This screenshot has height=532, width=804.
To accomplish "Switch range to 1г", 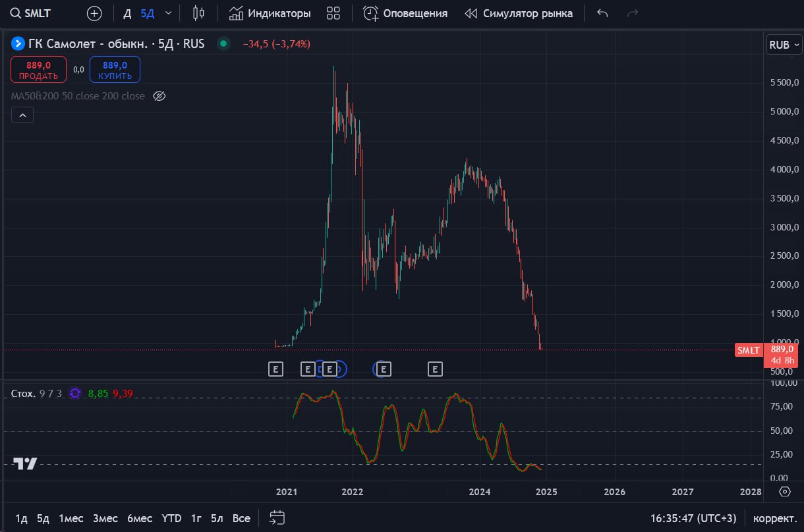I will point(196,518).
